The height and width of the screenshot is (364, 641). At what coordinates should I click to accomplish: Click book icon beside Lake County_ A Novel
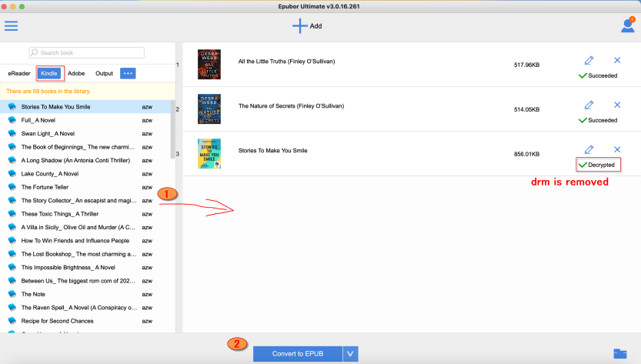coord(12,174)
